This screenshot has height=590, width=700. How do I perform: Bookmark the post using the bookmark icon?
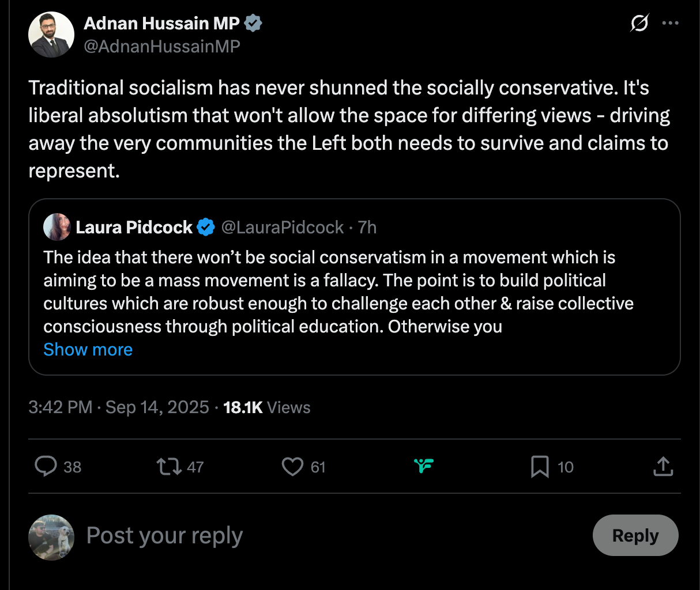click(540, 466)
